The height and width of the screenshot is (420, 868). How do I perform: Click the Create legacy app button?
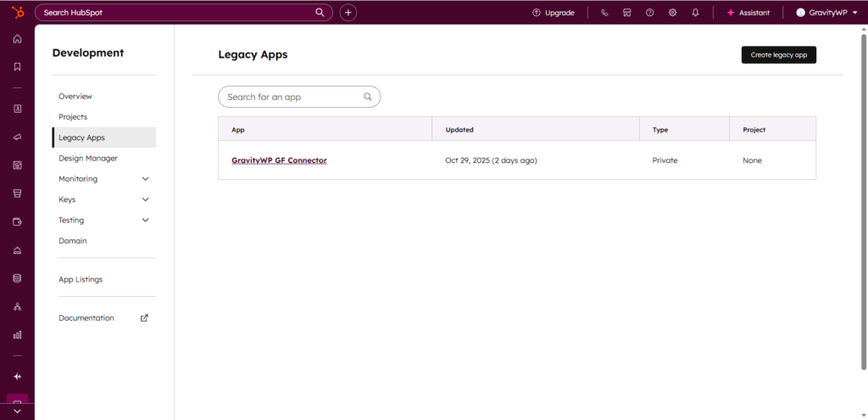(779, 55)
